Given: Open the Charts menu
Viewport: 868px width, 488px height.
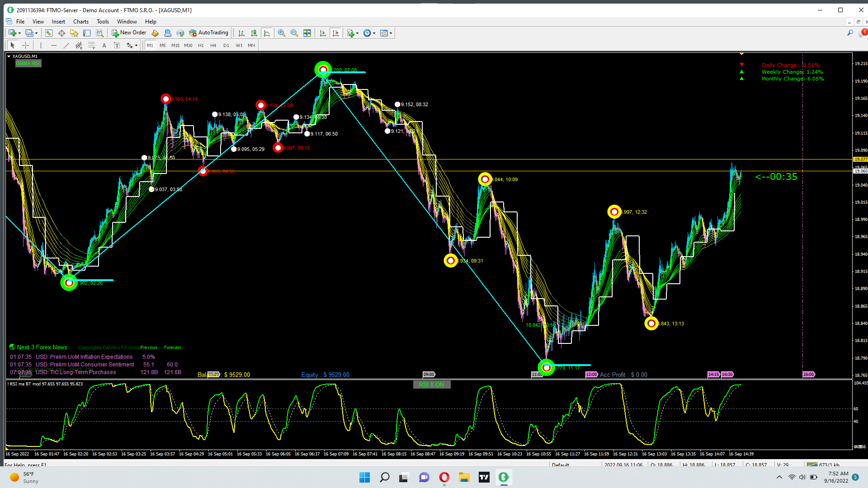Looking at the screenshot, I should coord(81,21).
